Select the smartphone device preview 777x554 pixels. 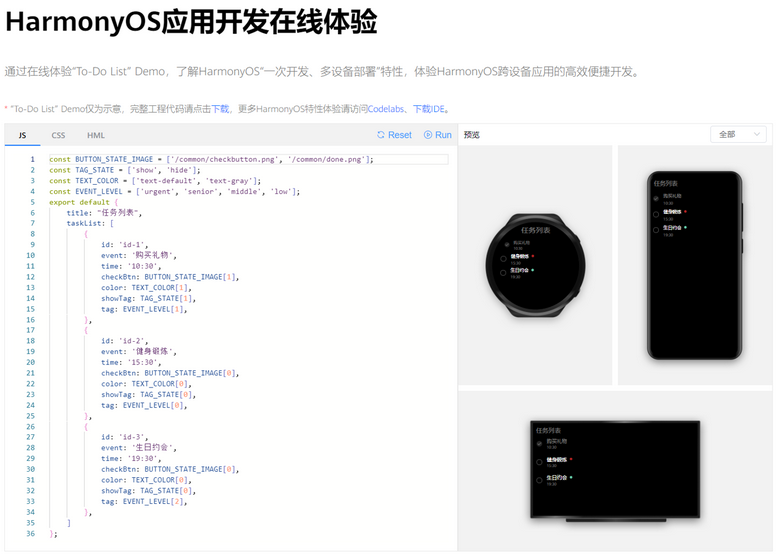click(696, 265)
